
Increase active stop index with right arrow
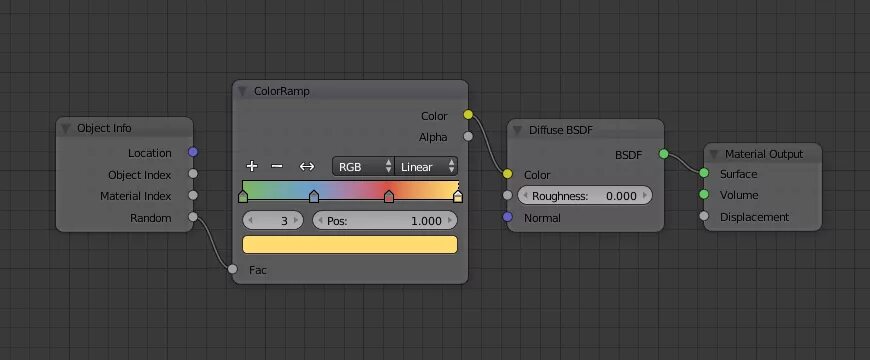[x=296, y=221]
